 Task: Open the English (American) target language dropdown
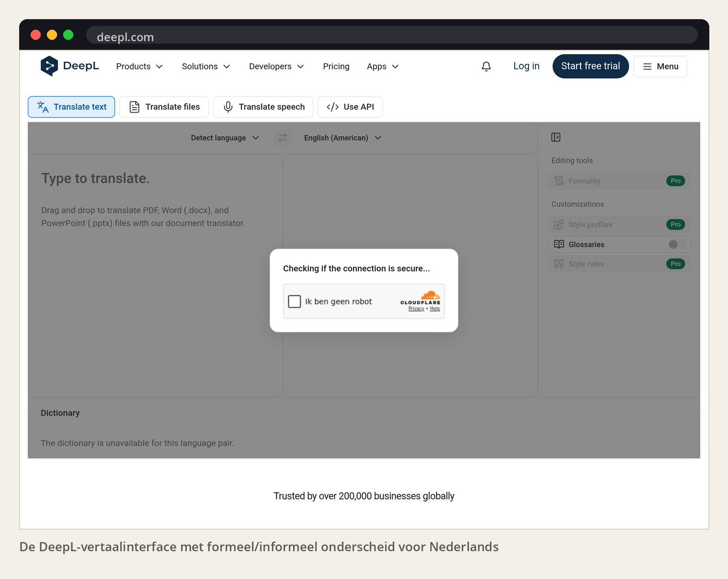point(343,138)
